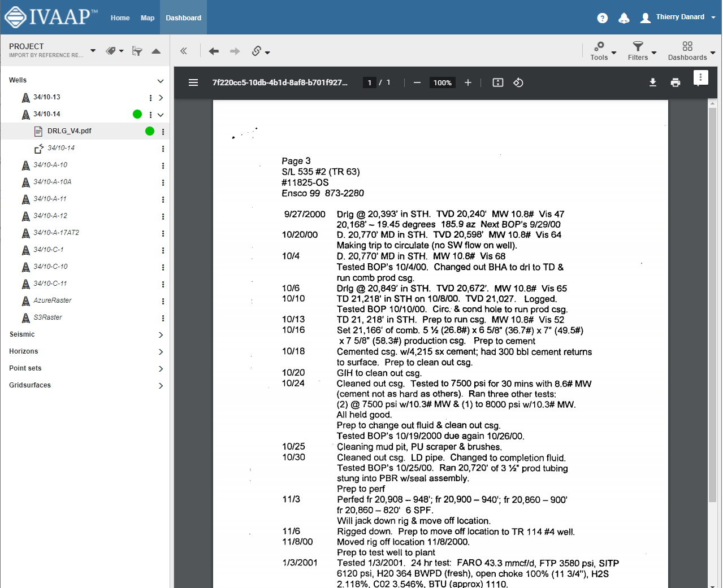Image resolution: width=723 pixels, height=588 pixels.
Task: Collapse sidebar with double chevron
Action: click(x=184, y=51)
